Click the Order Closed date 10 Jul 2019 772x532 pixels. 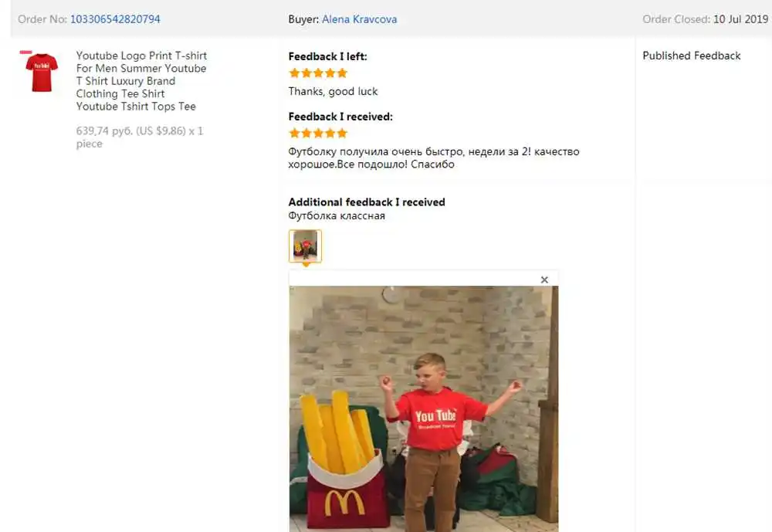point(741,19)
